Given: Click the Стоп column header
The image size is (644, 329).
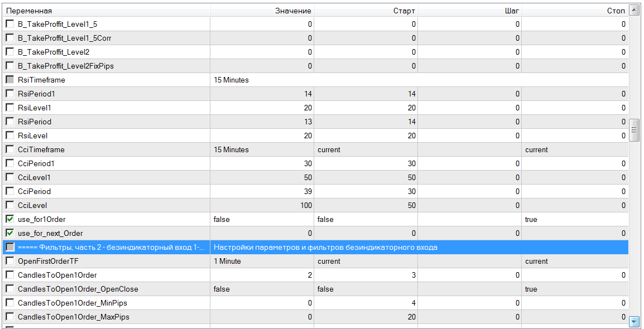Looking at the screenshot, I should (575, 11).
